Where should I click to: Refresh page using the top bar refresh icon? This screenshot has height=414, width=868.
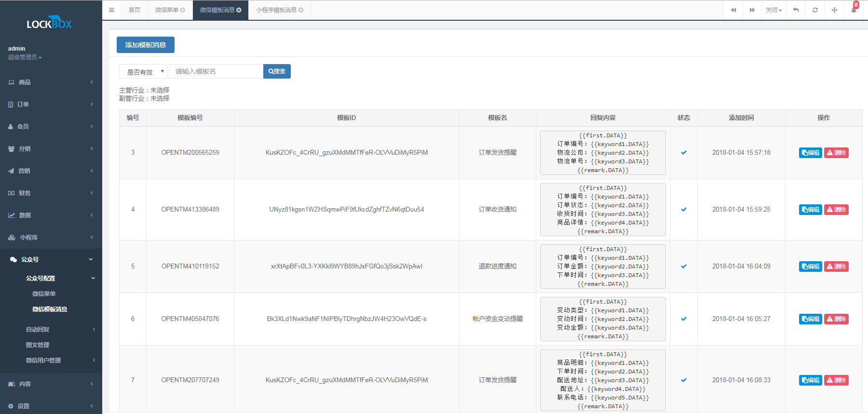[815, 10]
